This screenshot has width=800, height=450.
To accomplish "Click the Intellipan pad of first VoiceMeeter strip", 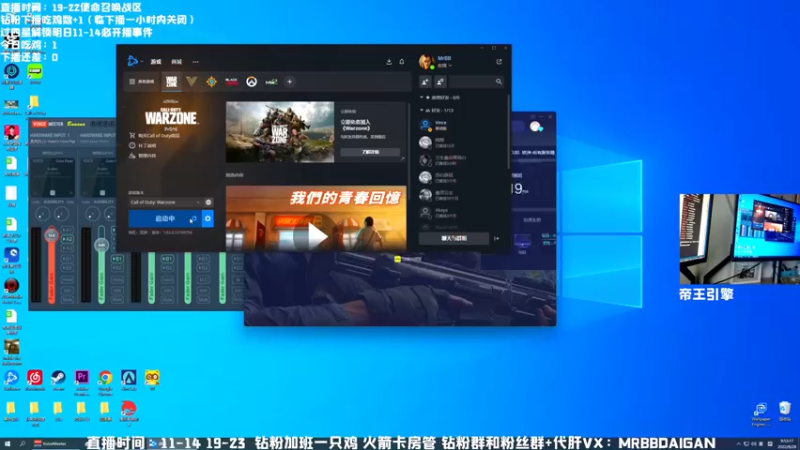I will click(53, 177).
